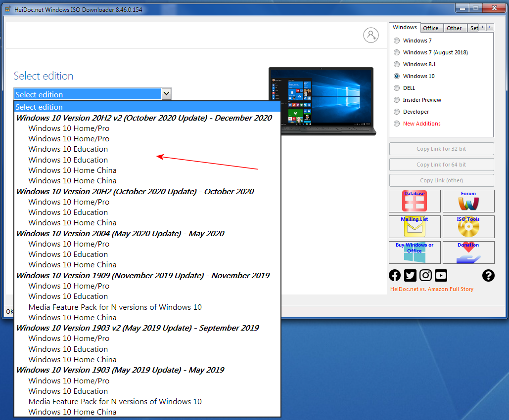Open the YouTube channel icon
The width and height of the screenshot is (509, 420).
[x=441, y=275]
